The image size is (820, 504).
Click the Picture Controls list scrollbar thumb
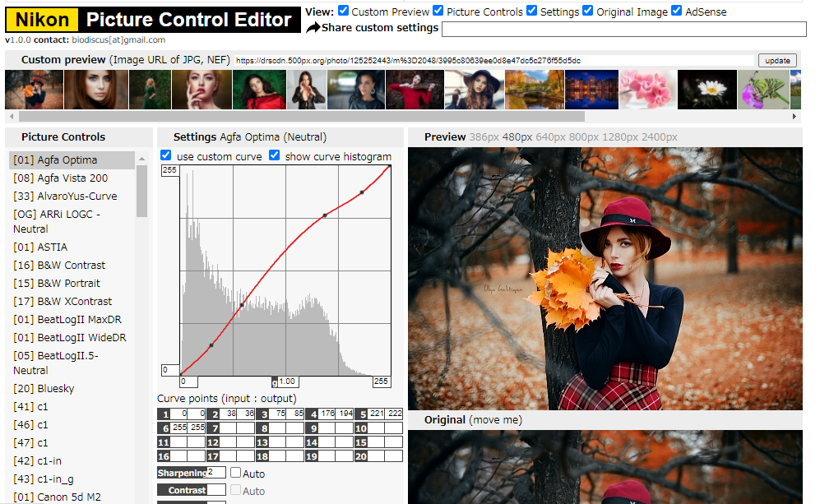click(141, 191)
